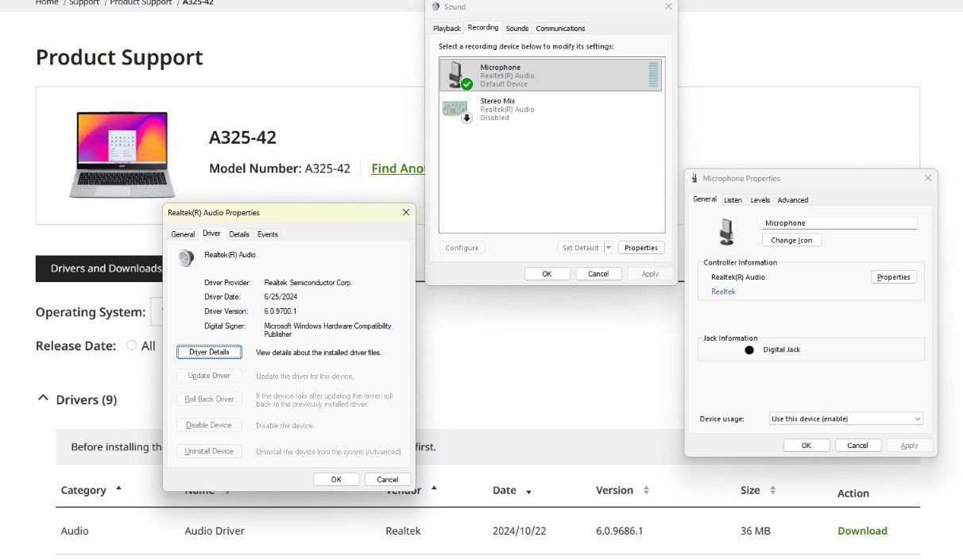The height and width of the screenshot is (560, 963).
Task: Open Levels tab in Microphone Properties
Action: click(760, 200)
